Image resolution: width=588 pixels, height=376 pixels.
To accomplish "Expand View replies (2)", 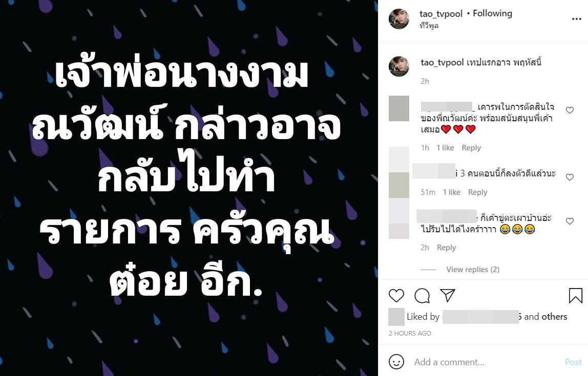I will 472,269.
